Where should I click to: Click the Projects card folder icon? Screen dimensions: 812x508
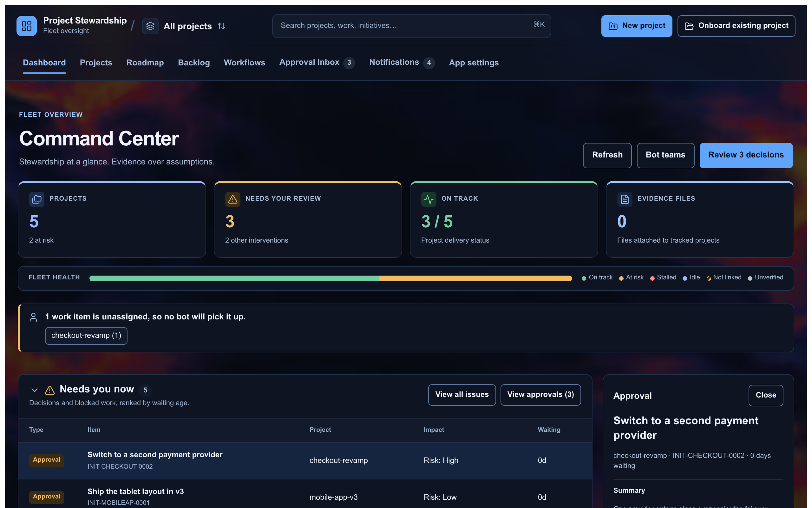pos(36,199)
